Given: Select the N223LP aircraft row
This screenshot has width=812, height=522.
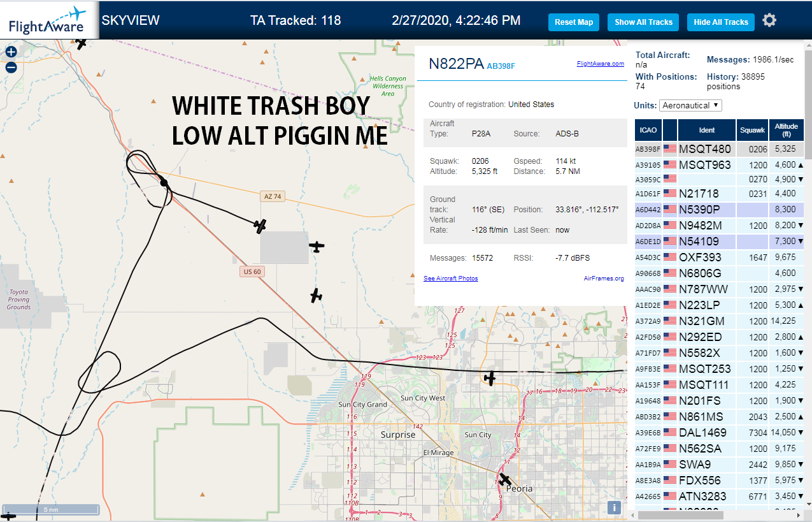Looking at the screenshot, I should [x=720, y=305].
